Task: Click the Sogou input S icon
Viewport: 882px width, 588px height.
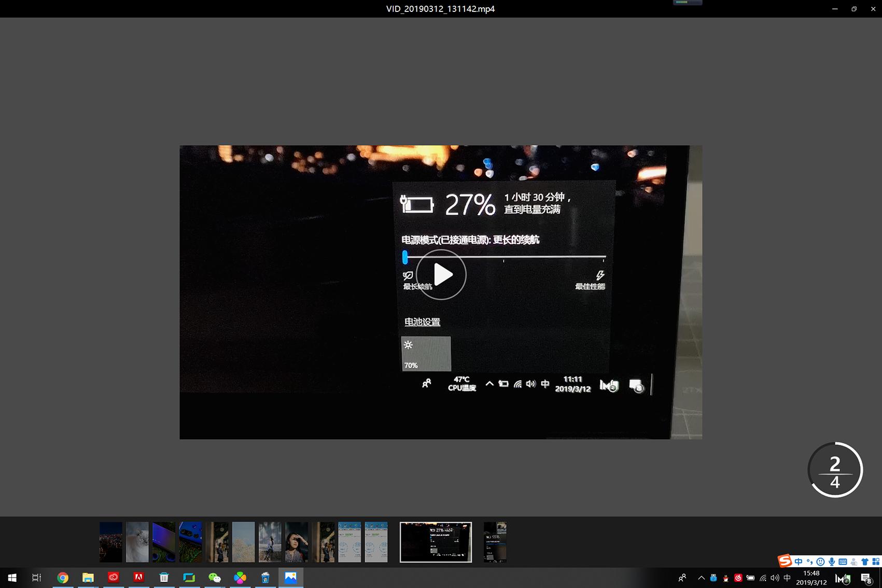Action: 785,561
